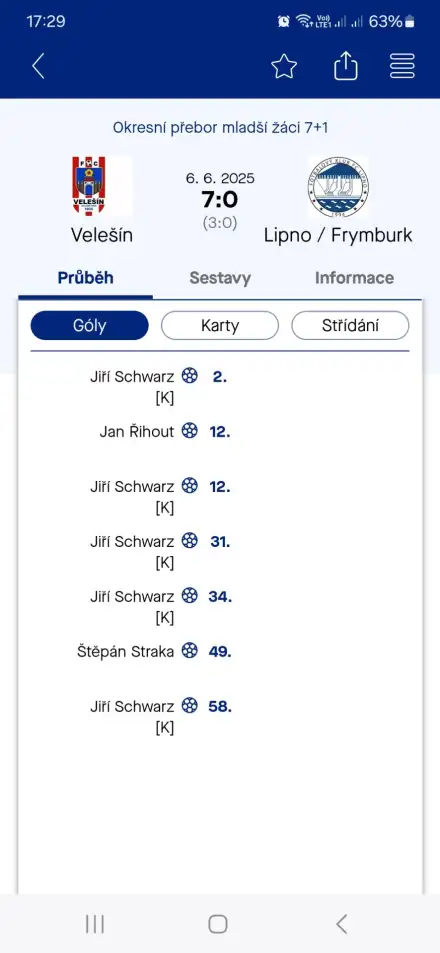Tap the ball icon next to Štěpán Straka
The image size is (440, 953).
point(190,651)
